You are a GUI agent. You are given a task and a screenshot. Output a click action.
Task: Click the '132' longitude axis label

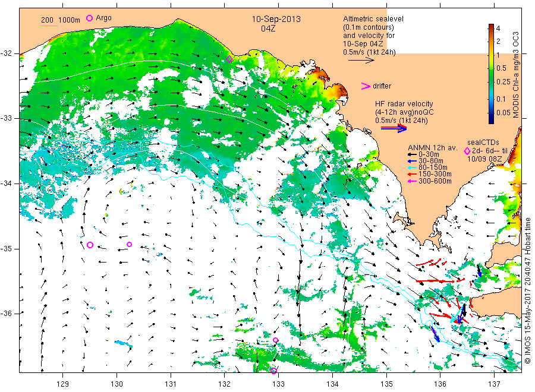[225, 384]
